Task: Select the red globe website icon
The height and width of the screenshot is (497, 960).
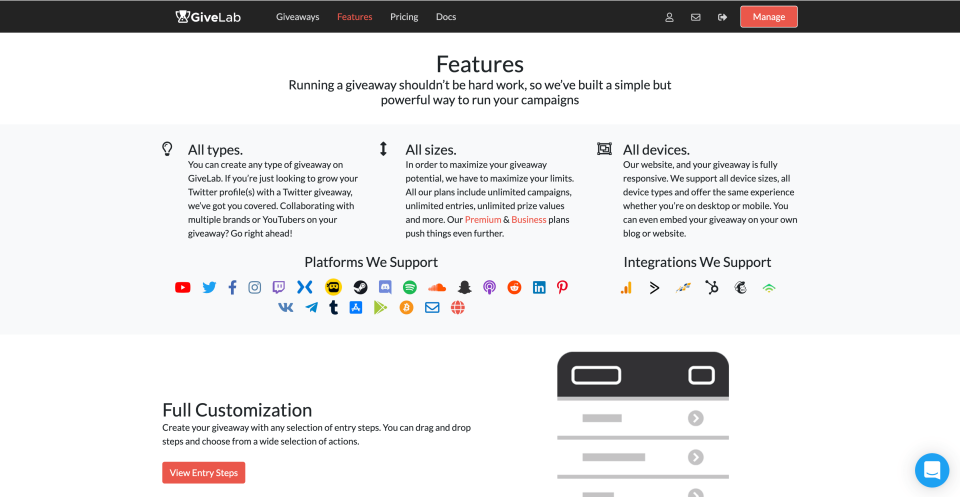Action: point(458,307)
